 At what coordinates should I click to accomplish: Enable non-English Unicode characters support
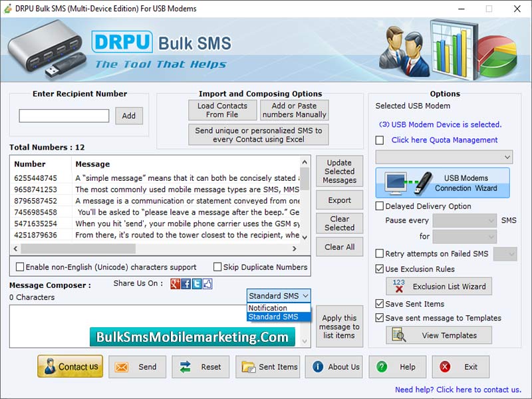20,267
